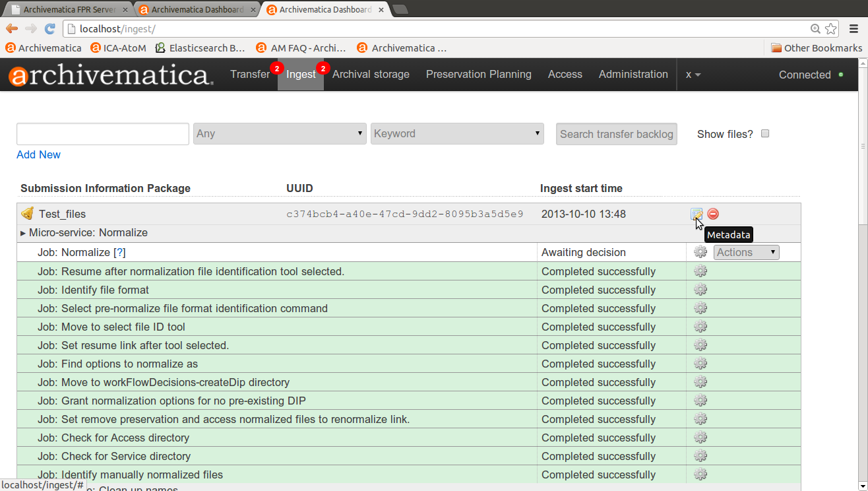
Task: Open the user x dropdown menu
Action: coord(693,75)
